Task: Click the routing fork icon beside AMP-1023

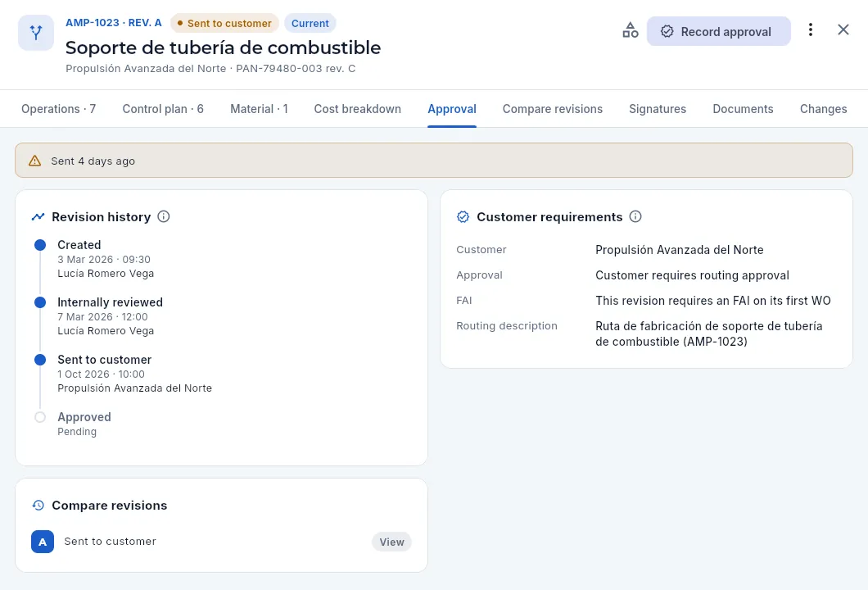Action: 36,33
